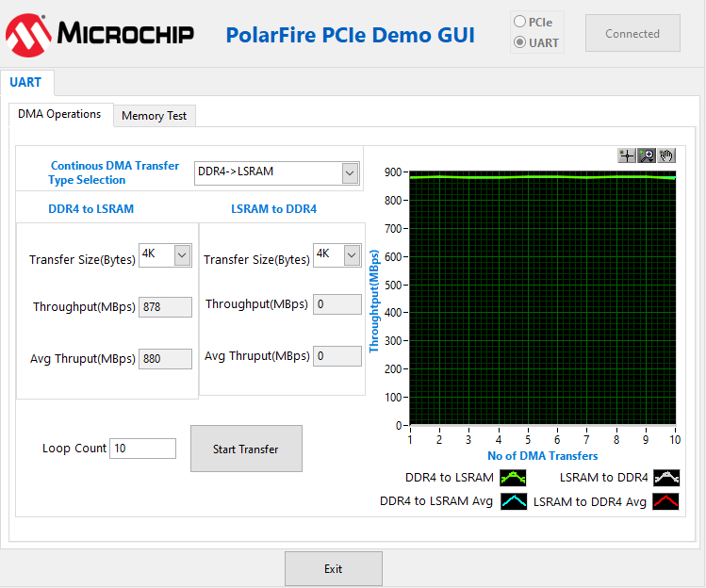Click the Throughput(MBps) graph axis label

point(374,302)
